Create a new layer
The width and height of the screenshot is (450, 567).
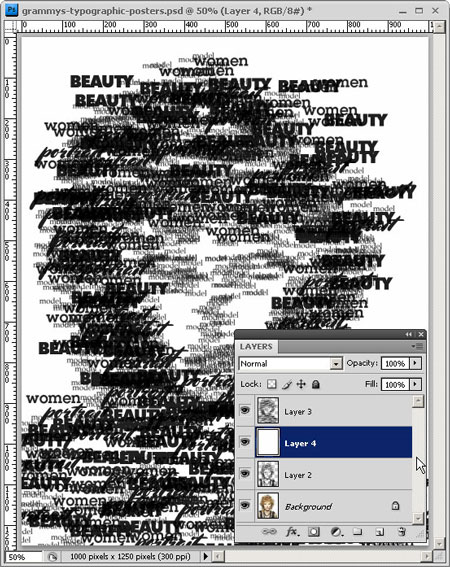[x=379, y=532]
